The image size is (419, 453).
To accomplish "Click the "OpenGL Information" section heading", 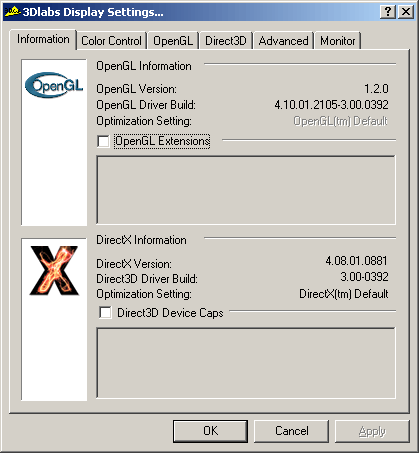I will pos(144,66).
